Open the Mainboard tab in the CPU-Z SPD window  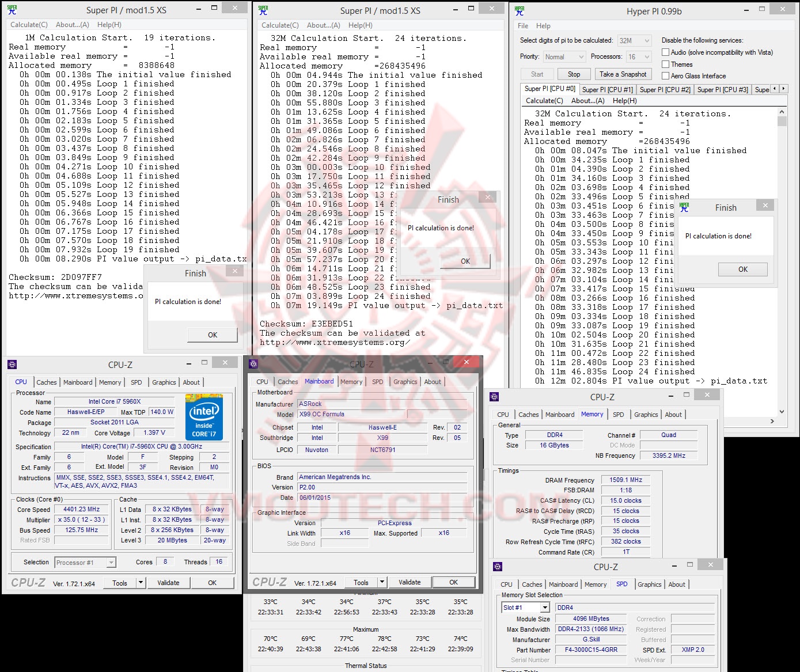click(563, 584)
